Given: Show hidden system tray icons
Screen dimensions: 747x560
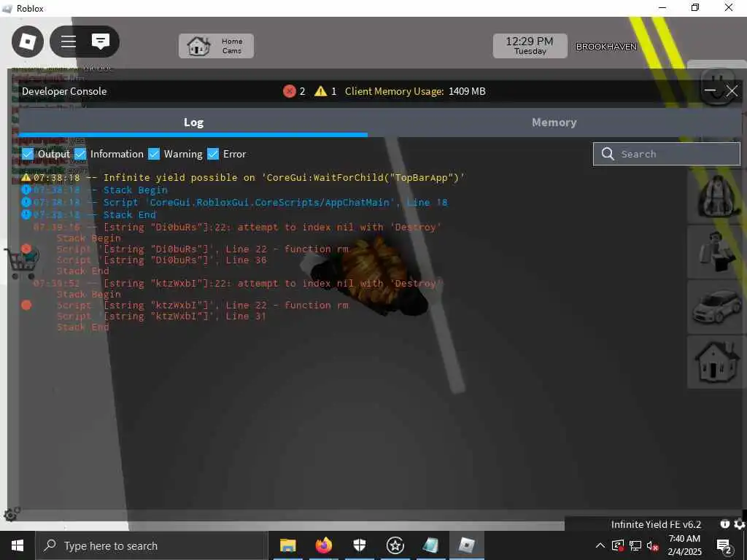Looking at the screenshot, I should point(600,545).
